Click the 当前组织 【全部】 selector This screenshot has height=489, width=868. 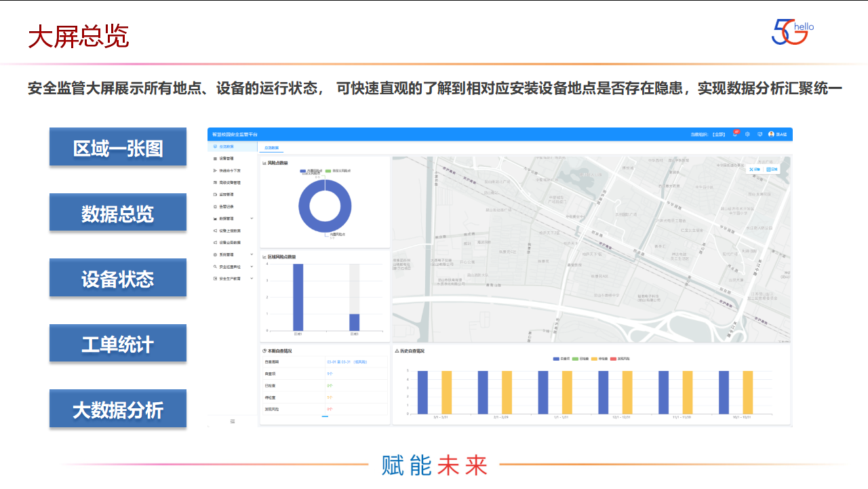(x=708, y=134)
